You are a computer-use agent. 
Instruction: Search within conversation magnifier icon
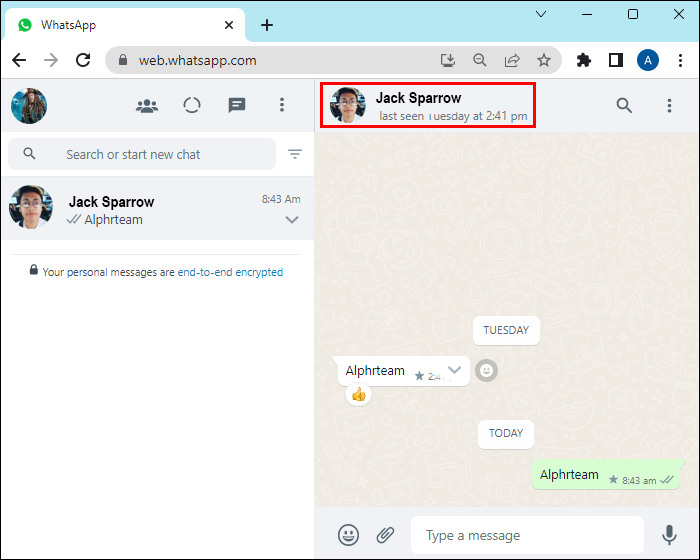624,106
